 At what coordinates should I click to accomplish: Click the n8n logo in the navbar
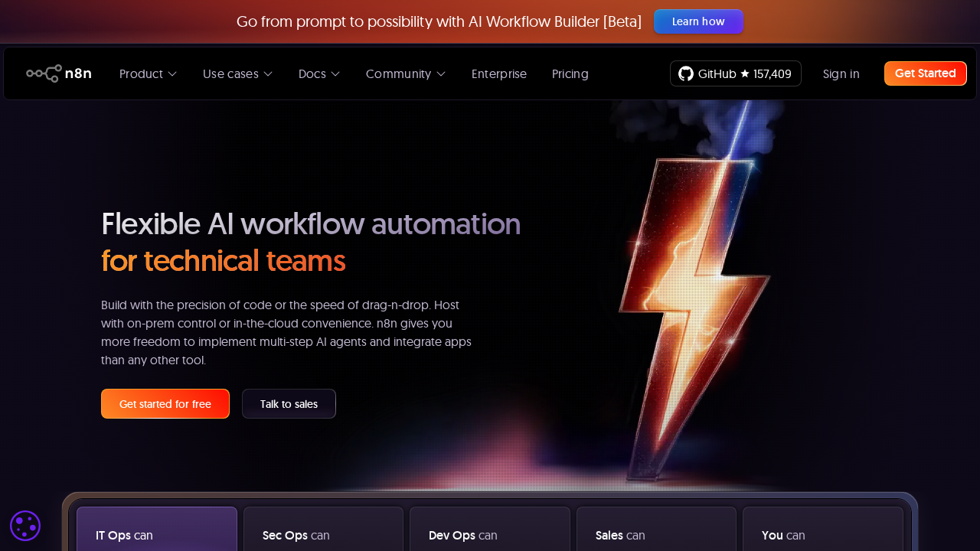59,73
